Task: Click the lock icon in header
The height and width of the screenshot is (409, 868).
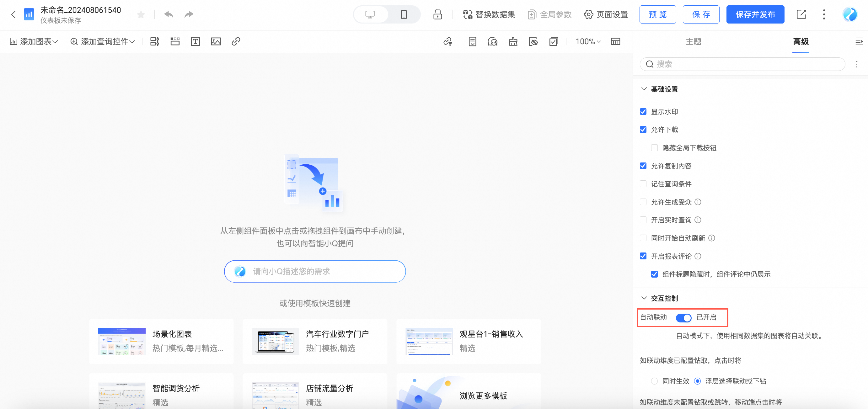Action: [x=437, y=14]
